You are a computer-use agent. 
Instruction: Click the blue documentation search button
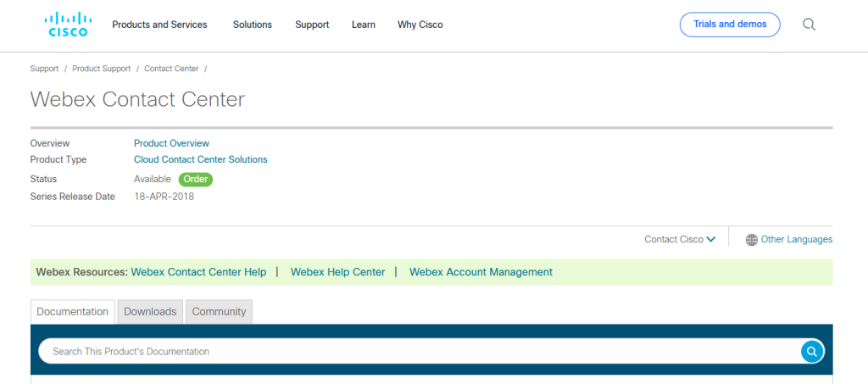coord(811,351)
